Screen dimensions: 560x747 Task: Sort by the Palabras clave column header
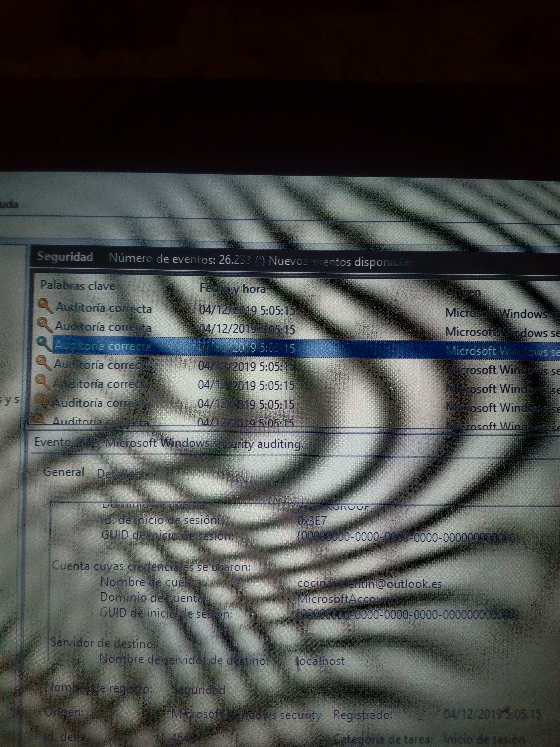78,286
